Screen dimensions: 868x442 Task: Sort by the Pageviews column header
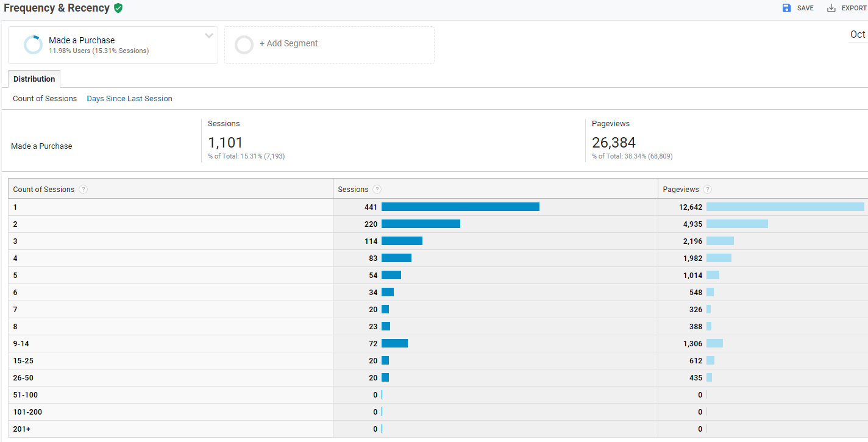pyautogui.click(x=681, y=190)
